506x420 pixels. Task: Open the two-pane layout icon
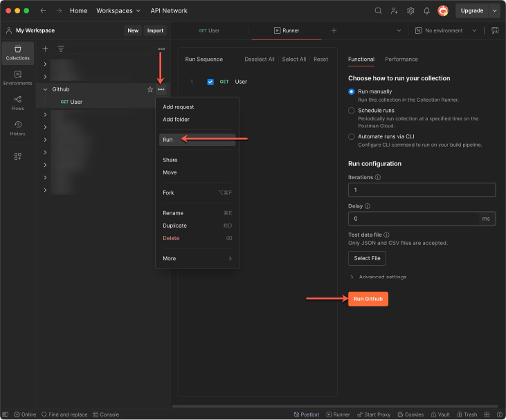[x=487, y=414]
